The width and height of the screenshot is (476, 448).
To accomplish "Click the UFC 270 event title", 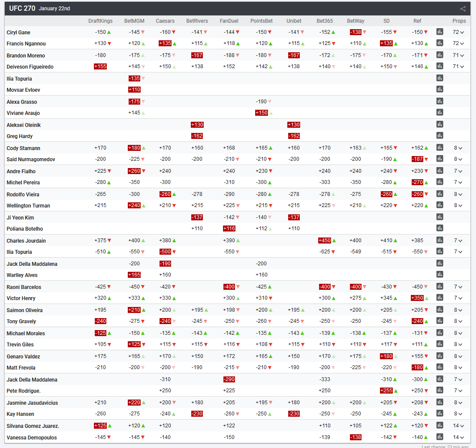I will click(22, 8).
